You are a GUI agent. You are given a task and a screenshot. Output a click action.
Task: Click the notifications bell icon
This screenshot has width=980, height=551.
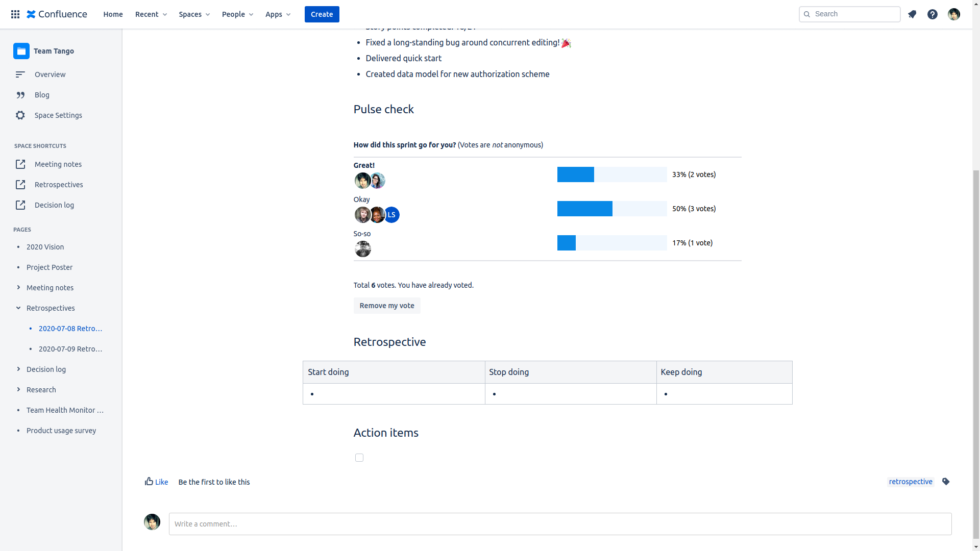[x=912, y=14]
